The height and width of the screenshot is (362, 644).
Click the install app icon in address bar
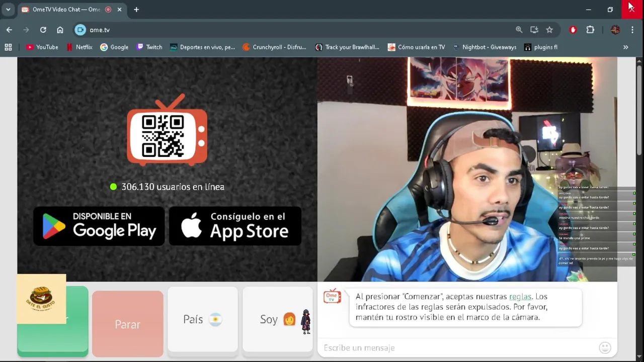[534, 30]
